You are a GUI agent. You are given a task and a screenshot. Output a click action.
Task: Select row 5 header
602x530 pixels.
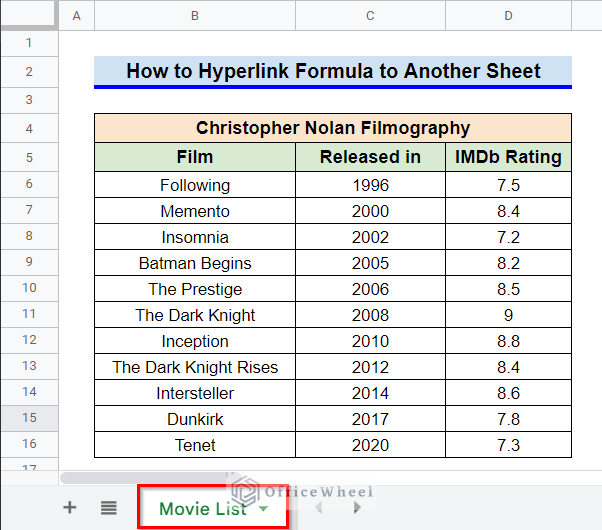pos(29,157)
